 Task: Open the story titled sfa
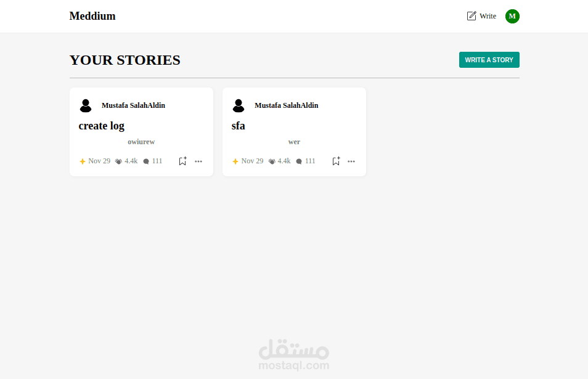[x=238, y=126]
